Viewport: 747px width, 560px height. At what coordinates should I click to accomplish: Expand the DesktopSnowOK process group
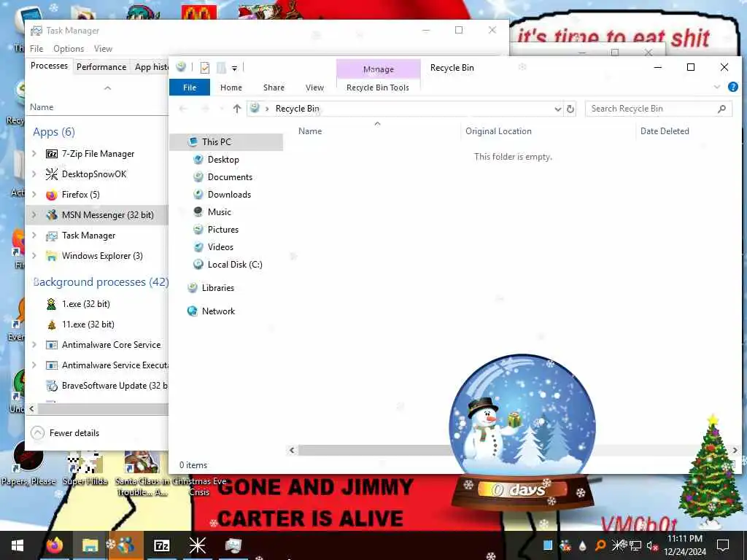pos(34,174)
